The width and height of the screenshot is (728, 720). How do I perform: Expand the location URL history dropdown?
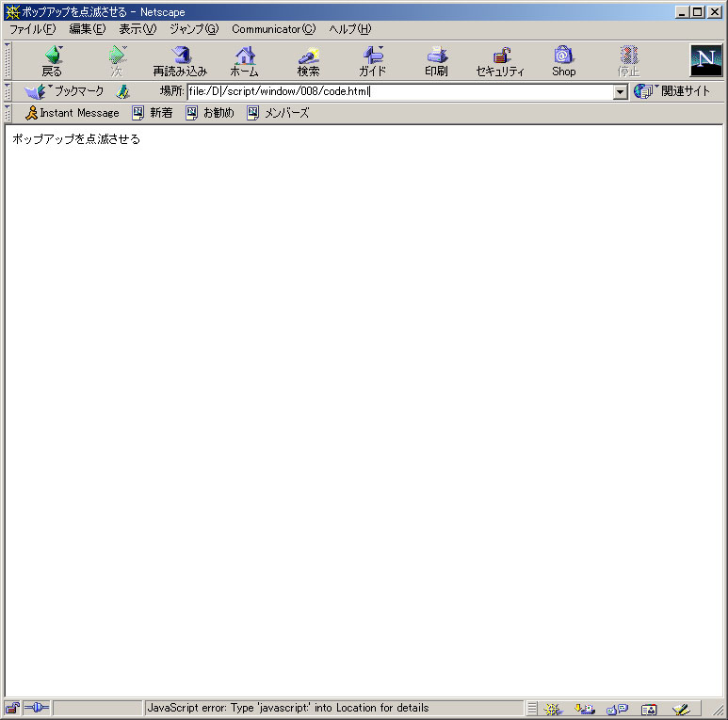coord(621,92)
